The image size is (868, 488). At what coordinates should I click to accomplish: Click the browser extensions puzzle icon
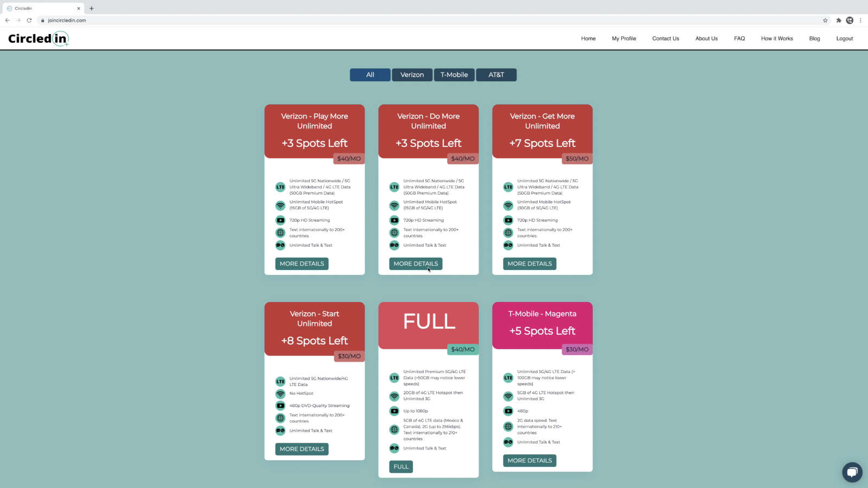pyautogui.click(x=838, y=20)
